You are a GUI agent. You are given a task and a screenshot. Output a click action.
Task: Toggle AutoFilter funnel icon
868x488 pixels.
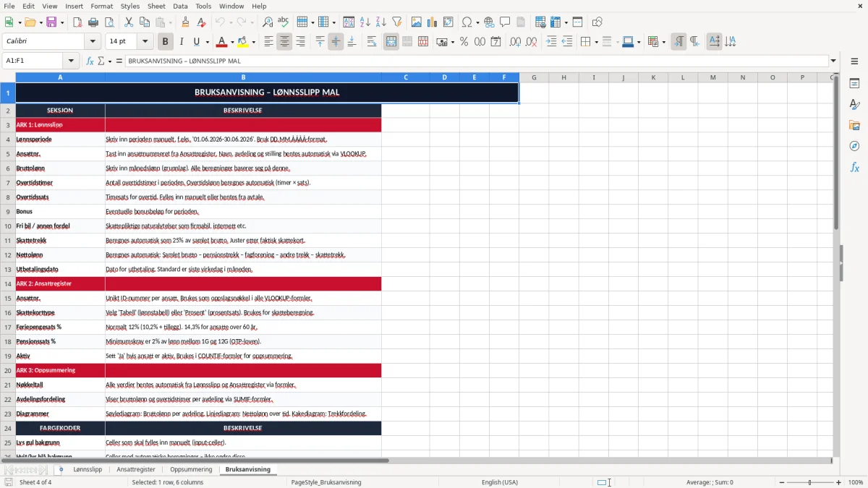coord(397,22)
